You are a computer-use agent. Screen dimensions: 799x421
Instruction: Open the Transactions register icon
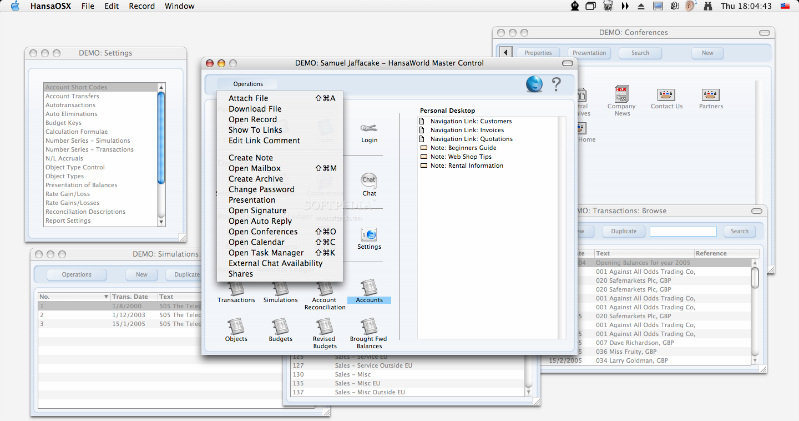click(236, 288)
